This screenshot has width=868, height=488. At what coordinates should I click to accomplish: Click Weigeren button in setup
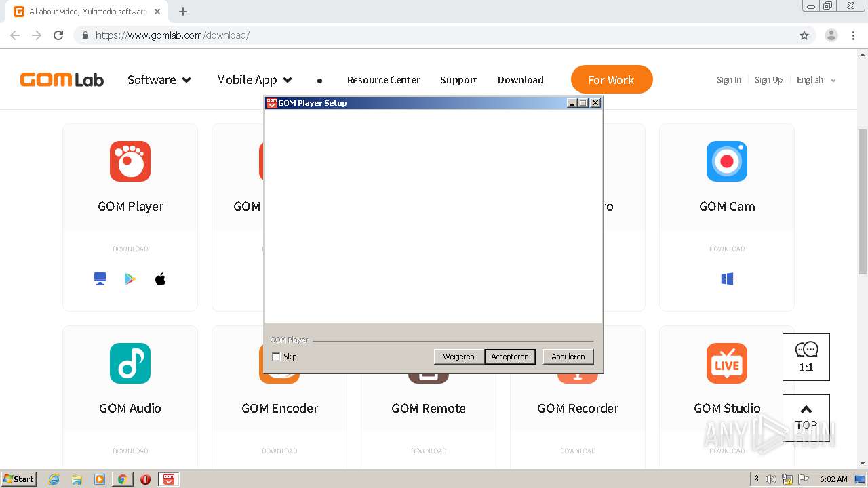458,357
